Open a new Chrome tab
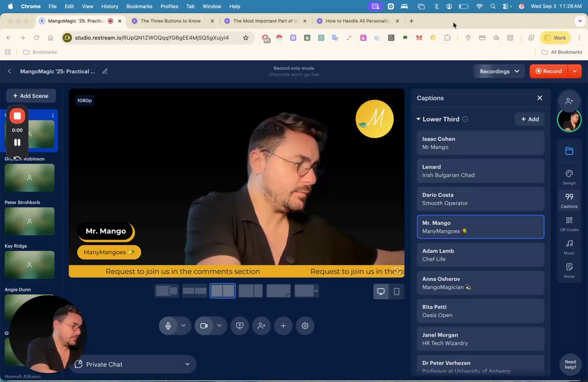Screen dimensions: 588x382 (411, 21)
